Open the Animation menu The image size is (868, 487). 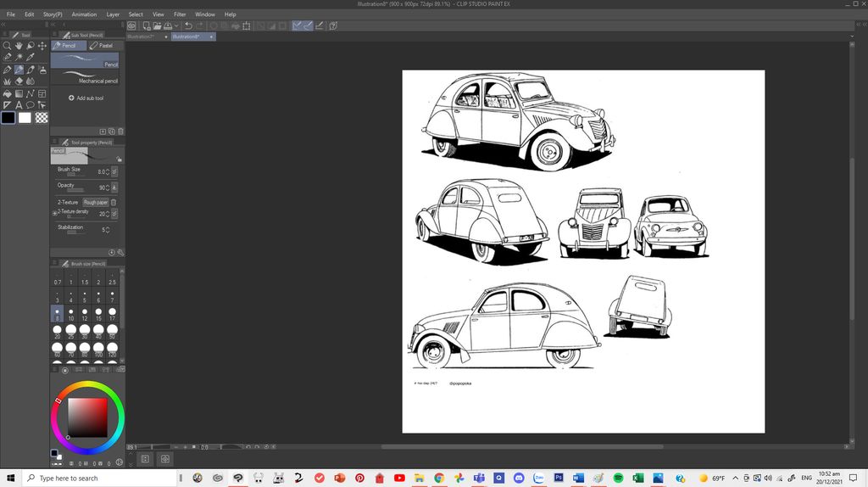pos(84,14)
